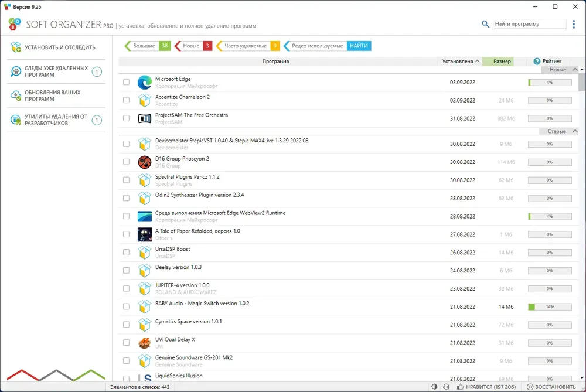The height and width of the screenshot is (392, 586).
Task: Click the Программа column header
Action: (x=276, y=62)
